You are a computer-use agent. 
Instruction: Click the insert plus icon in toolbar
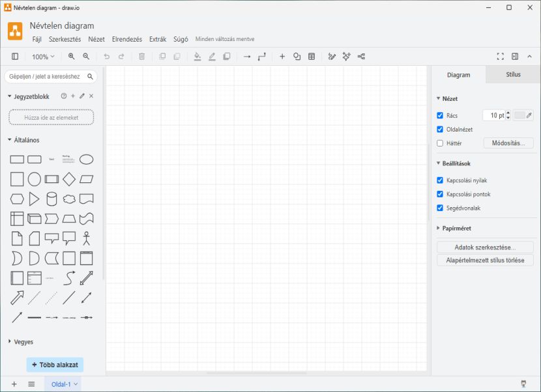click(x=282, y=56)
